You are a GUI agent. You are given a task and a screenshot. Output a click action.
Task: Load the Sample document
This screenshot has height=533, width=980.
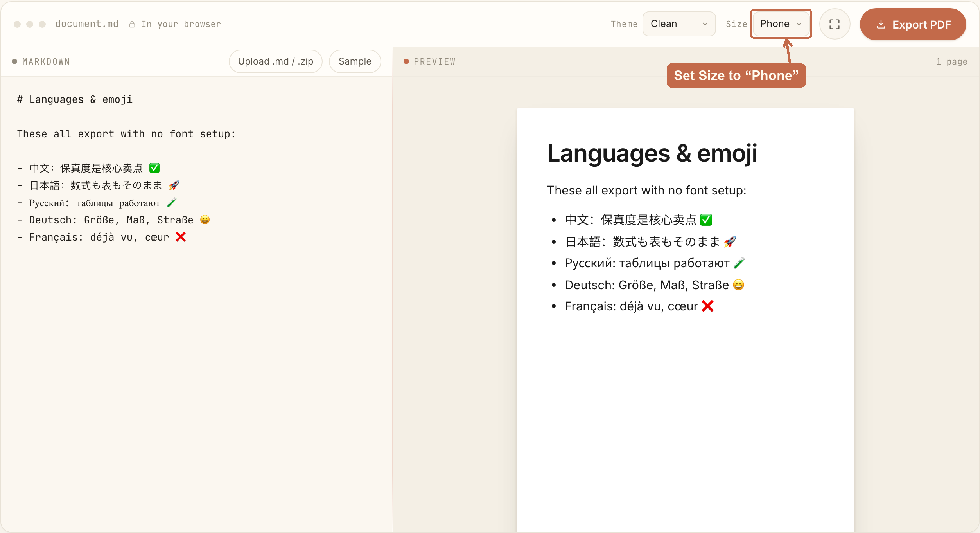pos(355,61)
